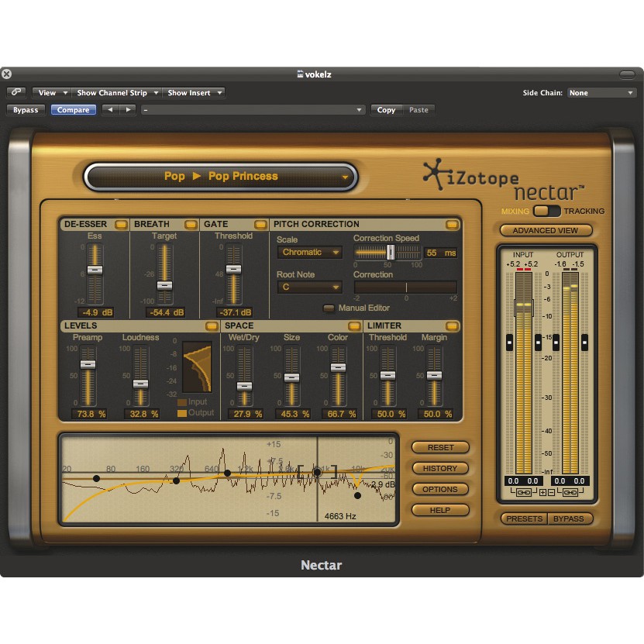This screenshot has width=644, height=644.
Task: Open the Logic preset name dropdown
Action: pyautogui.click(x=253, y=110)
